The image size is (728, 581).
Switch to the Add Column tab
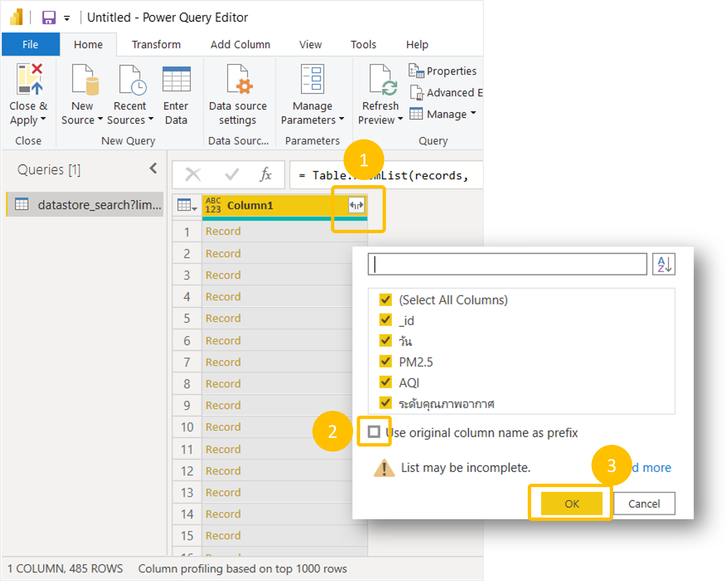coord(240,44)
